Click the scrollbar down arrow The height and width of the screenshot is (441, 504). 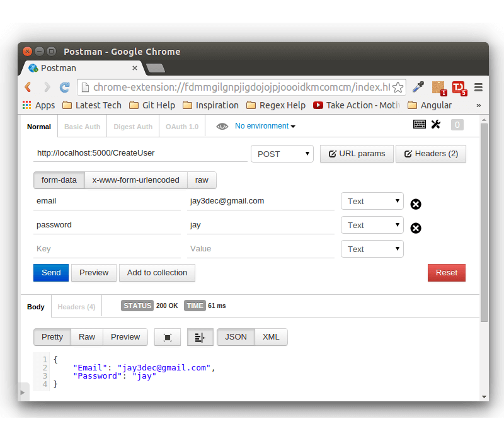[484, 397]
